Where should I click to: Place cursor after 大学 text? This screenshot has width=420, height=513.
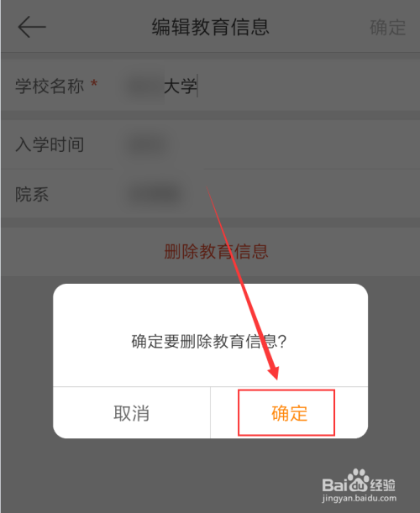coord(197,86)
